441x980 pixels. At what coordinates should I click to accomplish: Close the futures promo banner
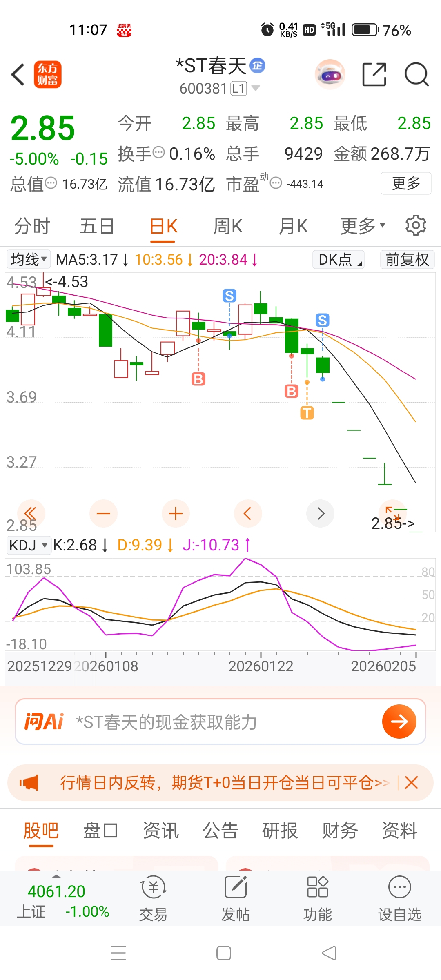click(x=411, y=782)
